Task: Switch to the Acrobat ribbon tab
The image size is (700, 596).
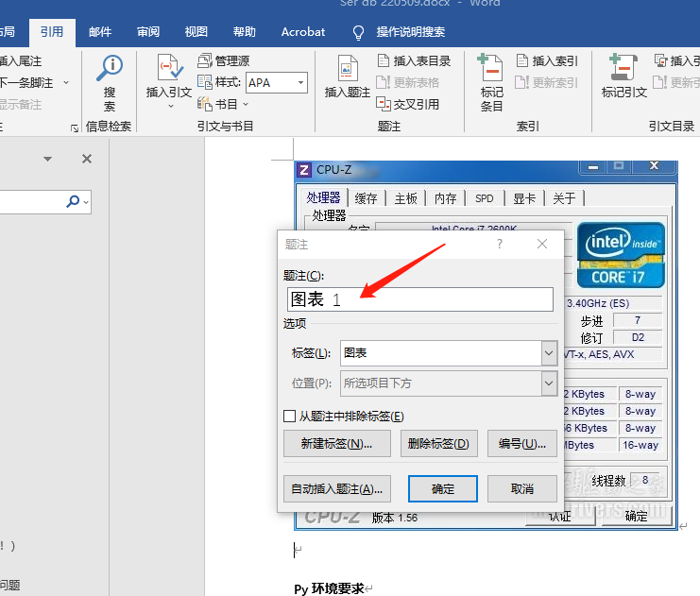Action: pyautogui.click(x=303, y=32)
